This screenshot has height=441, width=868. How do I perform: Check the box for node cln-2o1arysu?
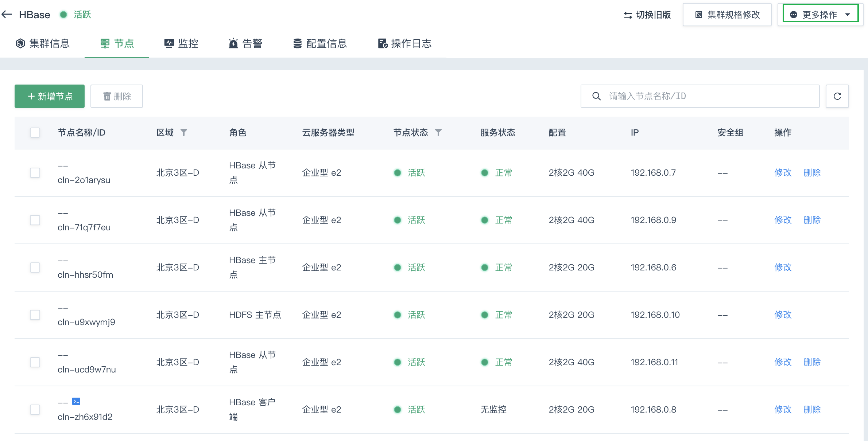point(35,173)
